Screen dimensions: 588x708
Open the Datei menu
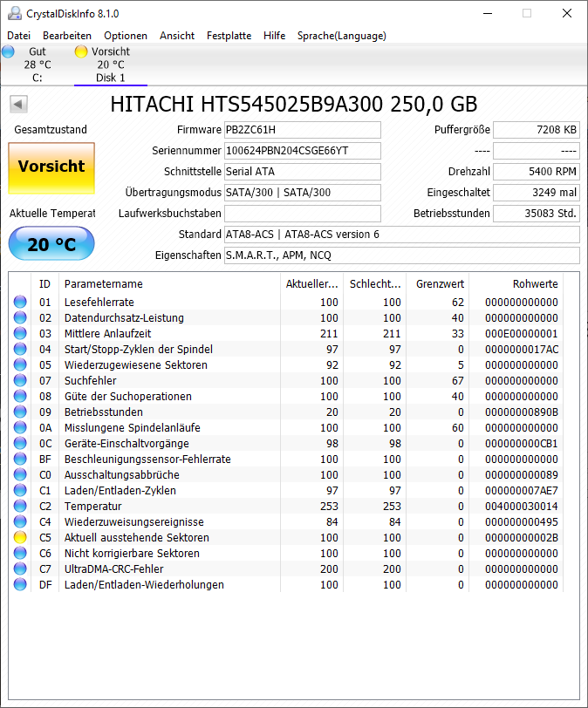point(19,36)
